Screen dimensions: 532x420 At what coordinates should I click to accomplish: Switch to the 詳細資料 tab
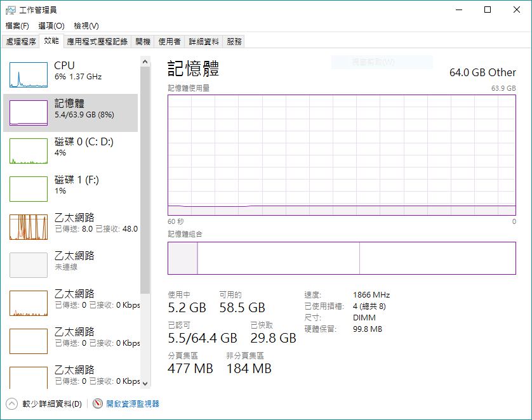204,42
